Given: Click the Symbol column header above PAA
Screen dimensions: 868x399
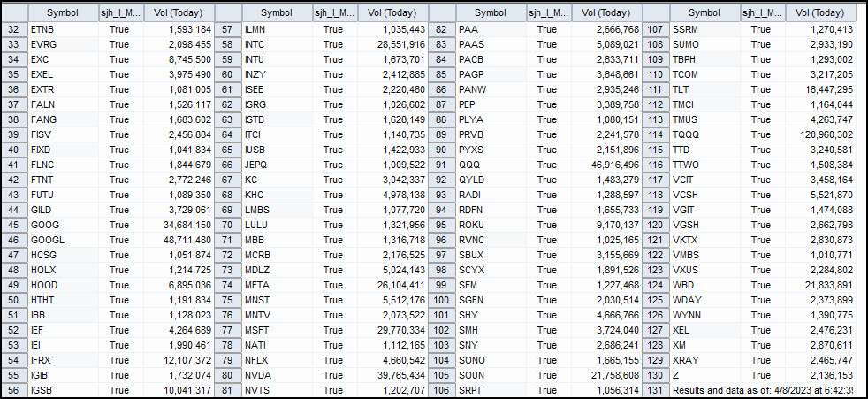Looking at the screenshot, I should pos(491,12).
